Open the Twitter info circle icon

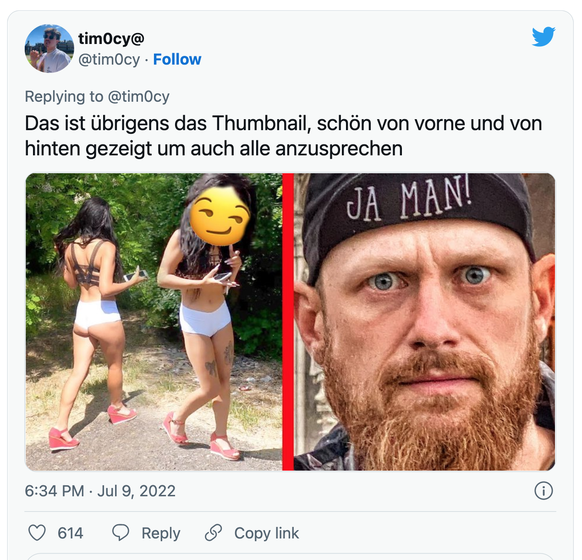tap(543, 491)
